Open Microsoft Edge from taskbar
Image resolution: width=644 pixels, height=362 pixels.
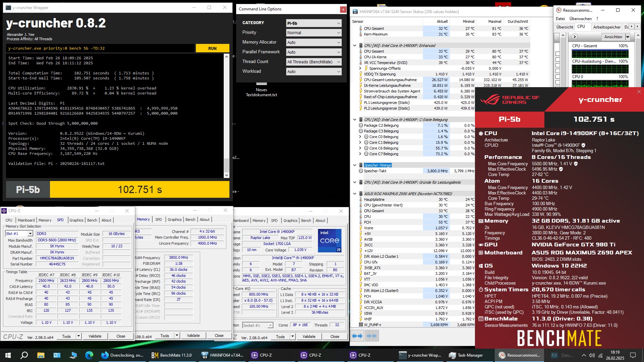tap(89, 355)
